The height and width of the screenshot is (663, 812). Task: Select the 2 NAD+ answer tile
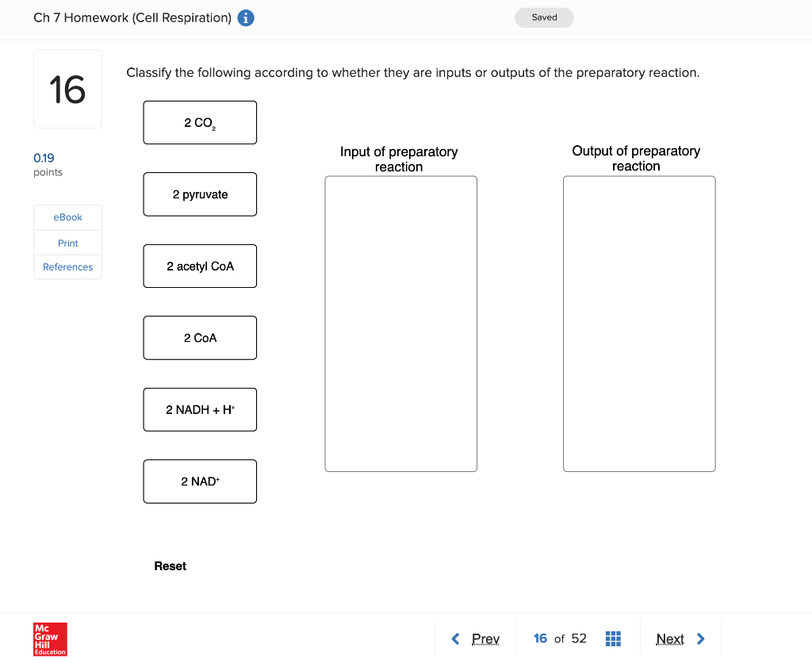(x=200, y=481)
